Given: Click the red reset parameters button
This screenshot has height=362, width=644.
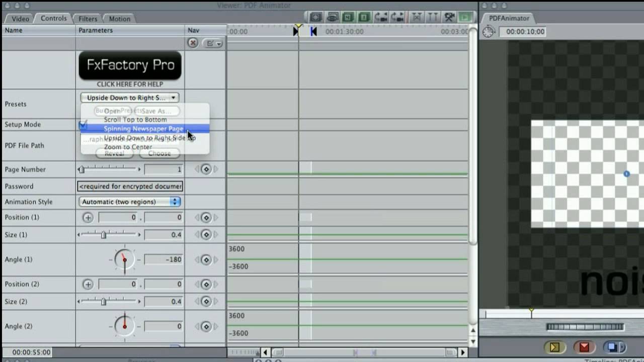Looking at the screenshot, I should 193,43.
